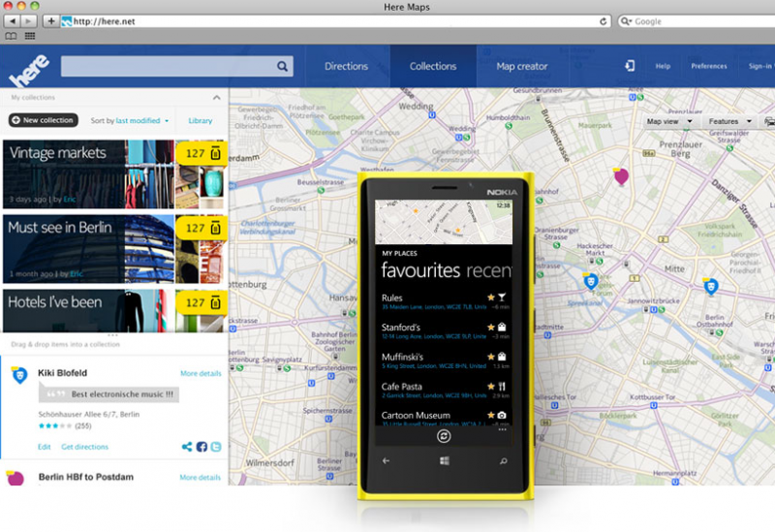This screenshot has height=532, width=775.
Task: Expand the Features dropdown on the map
Action: (730, 122)
